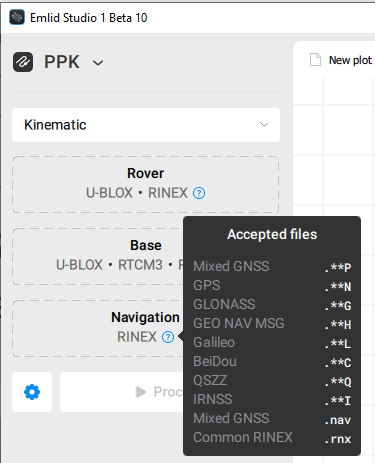Click the Galileo .**L entry in tooltip
The image size is (375, 463).
coord(272,343)
